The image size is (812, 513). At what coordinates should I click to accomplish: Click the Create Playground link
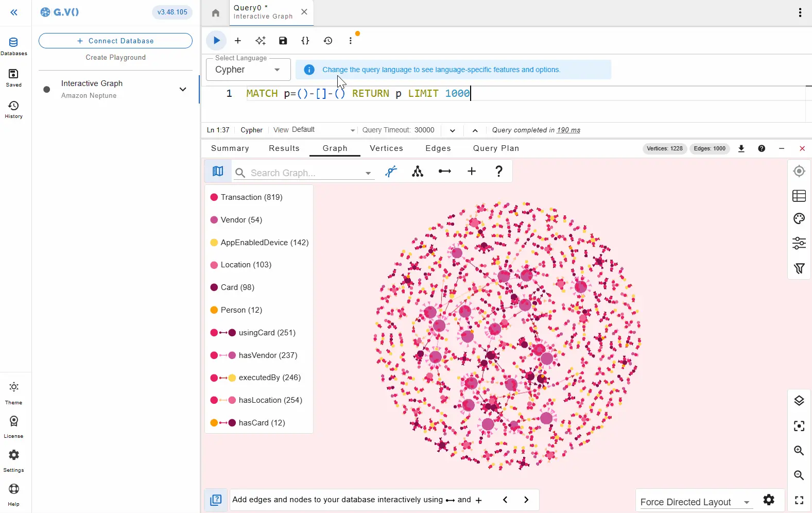tap(115, 58)
